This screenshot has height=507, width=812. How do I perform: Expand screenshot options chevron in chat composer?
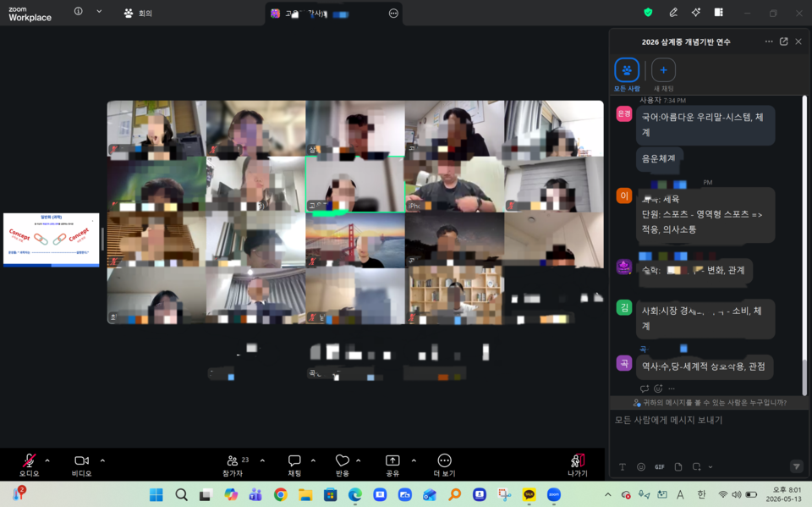pos(710,467)
